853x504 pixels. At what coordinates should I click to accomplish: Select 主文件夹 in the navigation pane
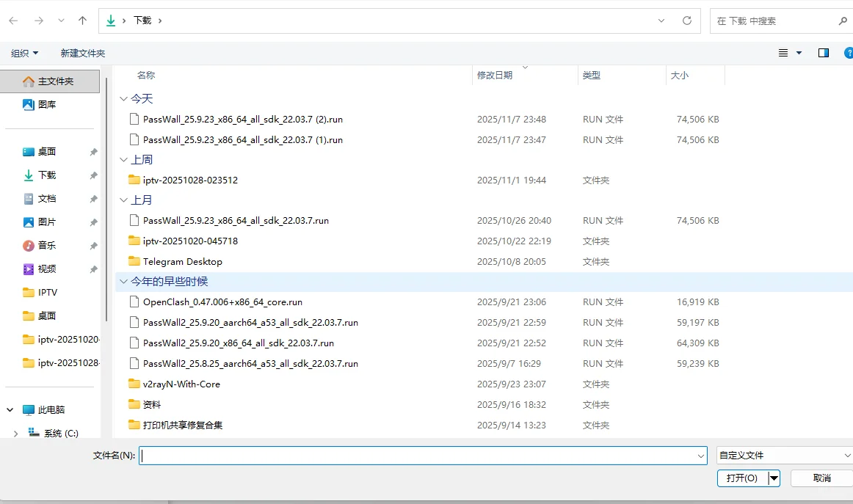pos(50,81)
